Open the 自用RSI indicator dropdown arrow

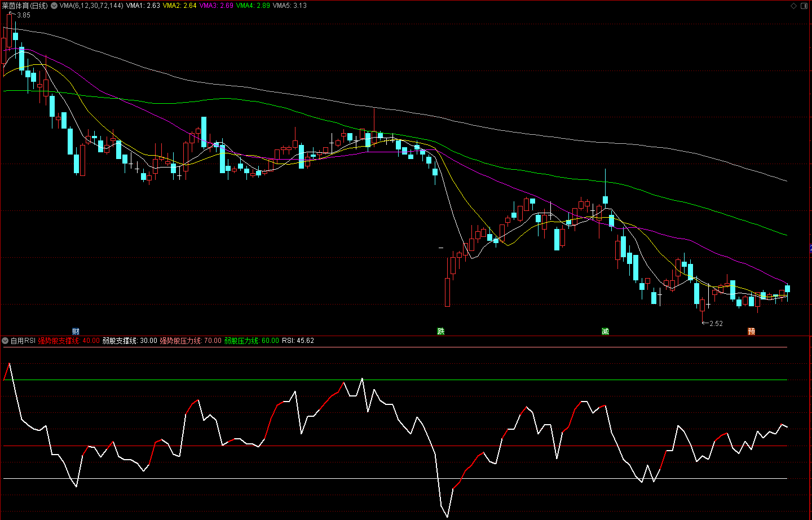(x=5, y=341)
